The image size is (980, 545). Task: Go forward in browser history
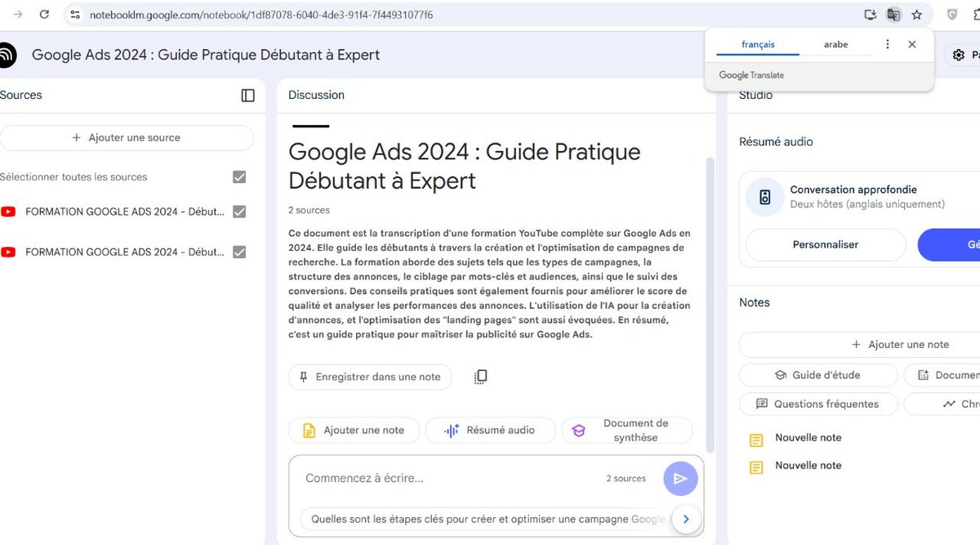point(18,15)
